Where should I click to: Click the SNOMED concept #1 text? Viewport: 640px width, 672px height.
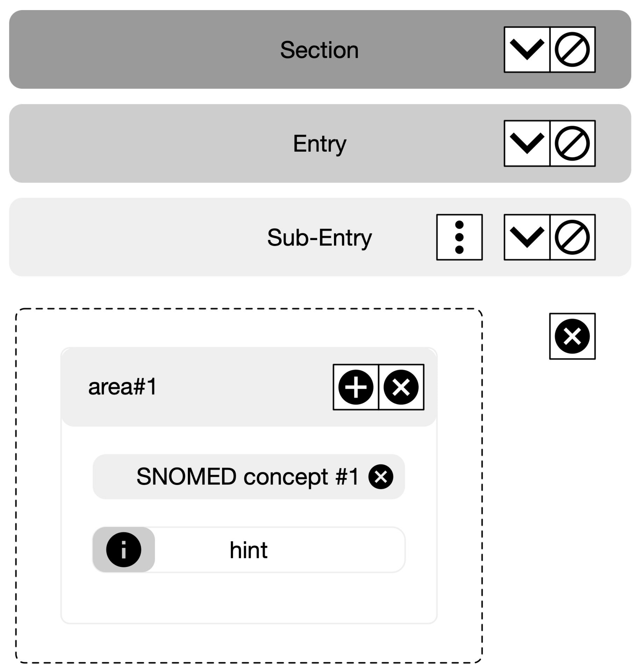247,477
